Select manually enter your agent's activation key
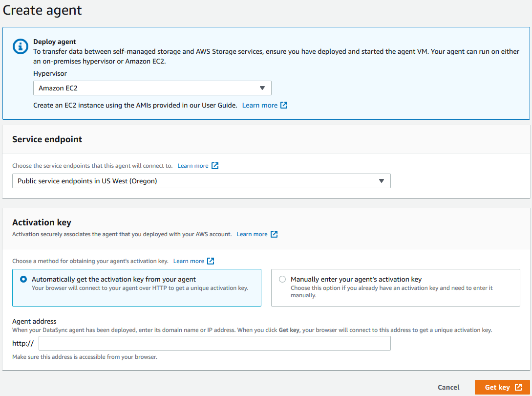 point(282,279)
